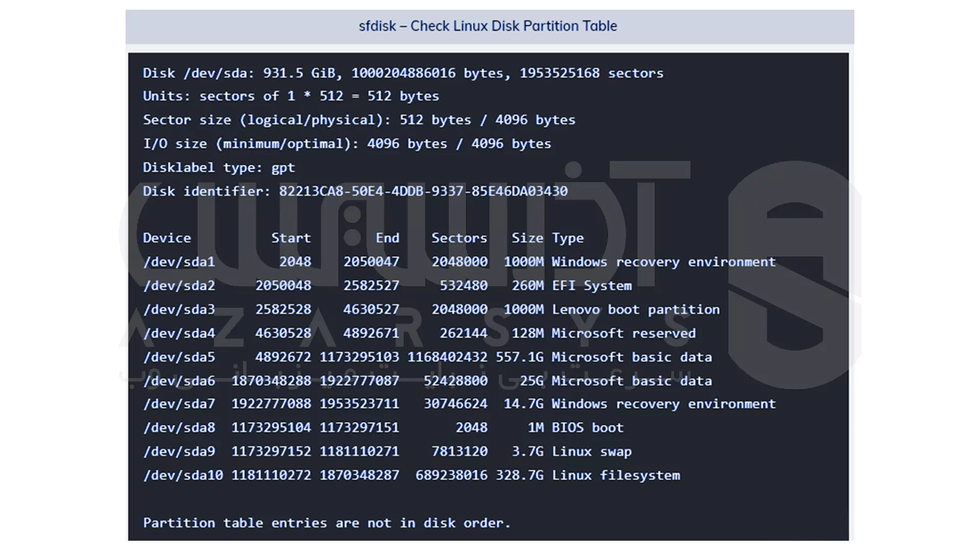Click the 'Linux swap' type
This screenshot has height=551, width=980.
(x=592, y=452)
